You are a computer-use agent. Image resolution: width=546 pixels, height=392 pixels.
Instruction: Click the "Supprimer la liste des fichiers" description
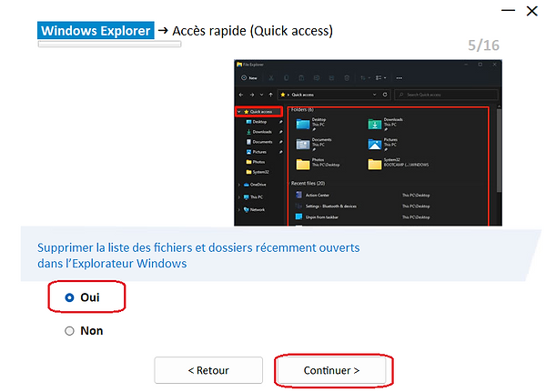coord(198,256)
